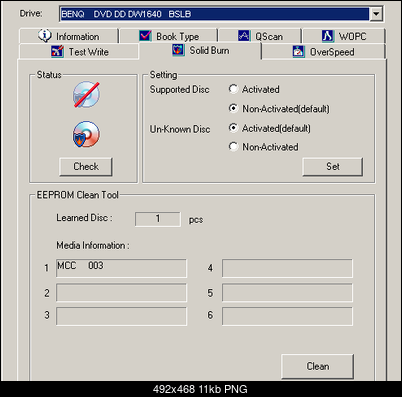The width and height of the screenshot is (402, 397).
Task: Switch to the OverSpeed tab
Action: (x=323, y=52)
